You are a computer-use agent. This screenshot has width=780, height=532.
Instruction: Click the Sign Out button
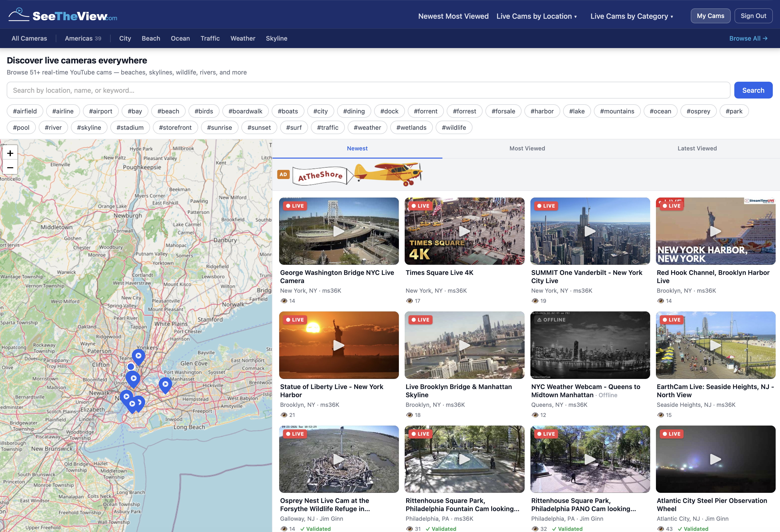753,16
